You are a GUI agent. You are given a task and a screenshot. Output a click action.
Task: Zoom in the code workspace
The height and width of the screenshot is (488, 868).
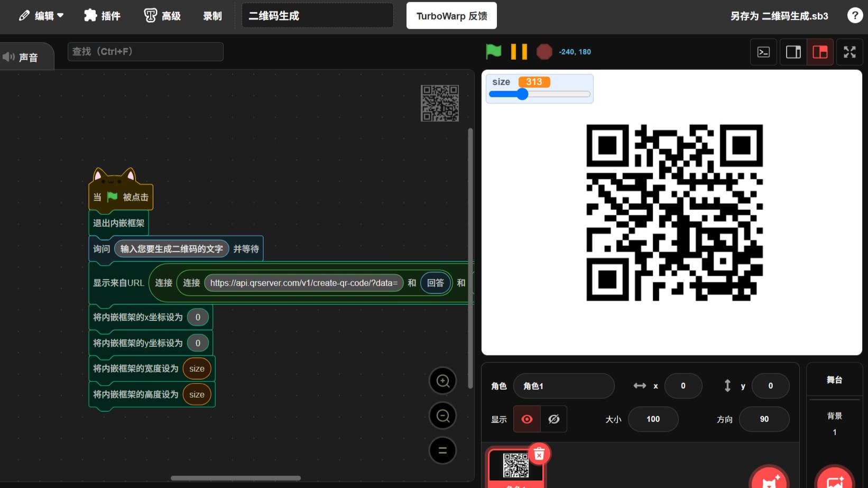pos(443,381)
